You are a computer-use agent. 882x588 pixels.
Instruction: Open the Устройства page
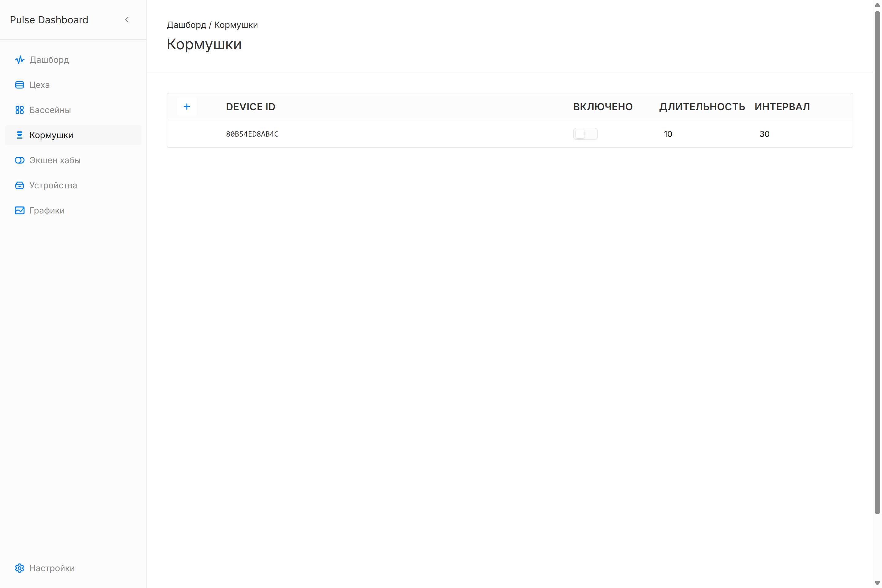[73, 185]
